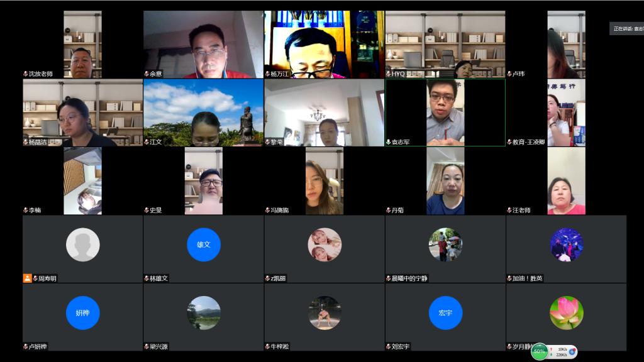Select the pink lotus flower avatar
This screenshot has height=362, width=644.
pyautogui.click(x=566, y=312)
